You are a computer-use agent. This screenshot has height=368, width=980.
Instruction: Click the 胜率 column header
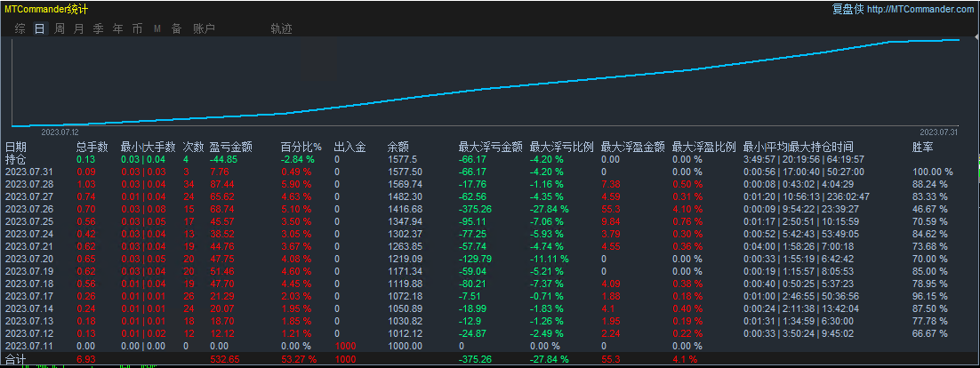tap(922, 147)
